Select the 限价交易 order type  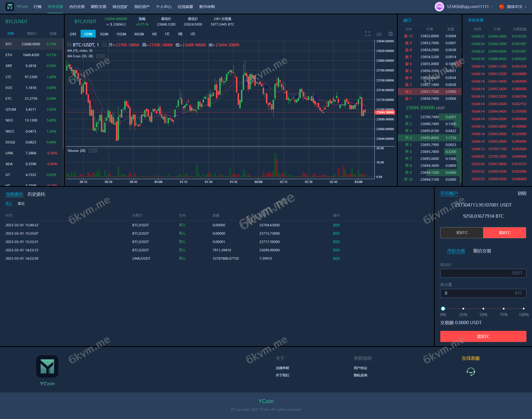pyautogui.click(x=482, y=251)
